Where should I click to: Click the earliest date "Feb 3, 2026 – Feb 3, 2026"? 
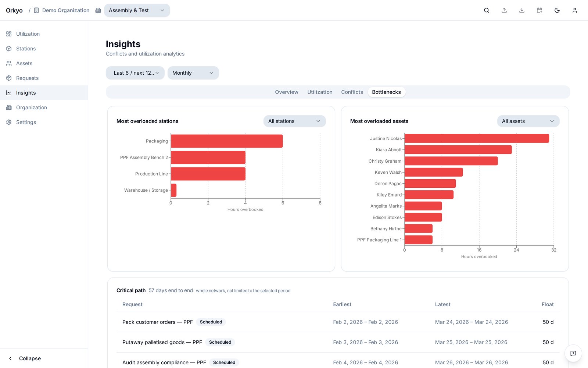366,342
